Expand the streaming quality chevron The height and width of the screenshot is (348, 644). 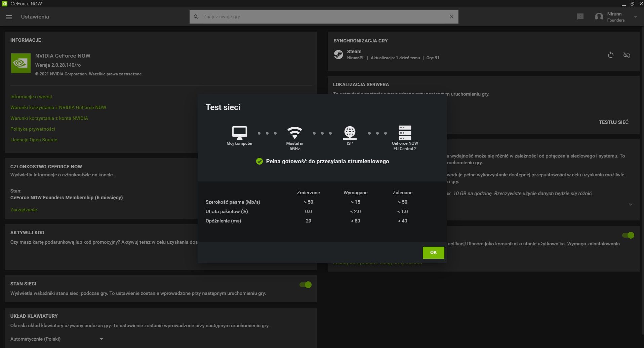pos(631,204)
